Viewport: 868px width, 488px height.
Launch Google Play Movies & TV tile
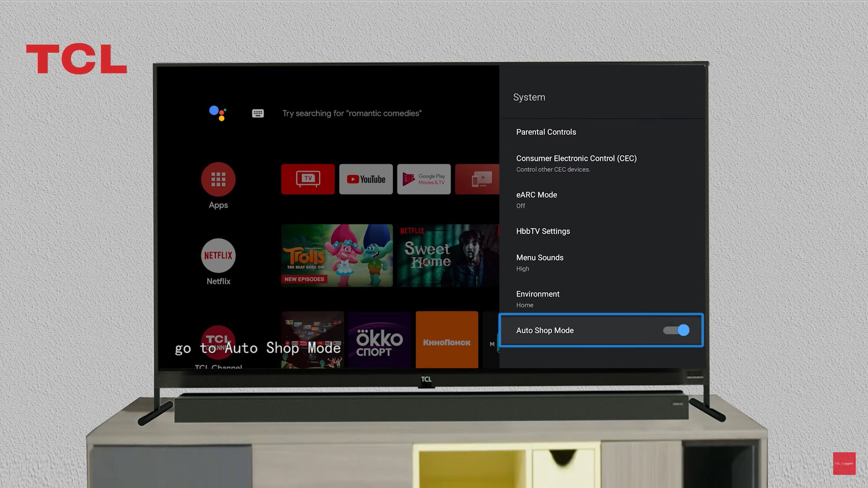click(x=424, y=179)
